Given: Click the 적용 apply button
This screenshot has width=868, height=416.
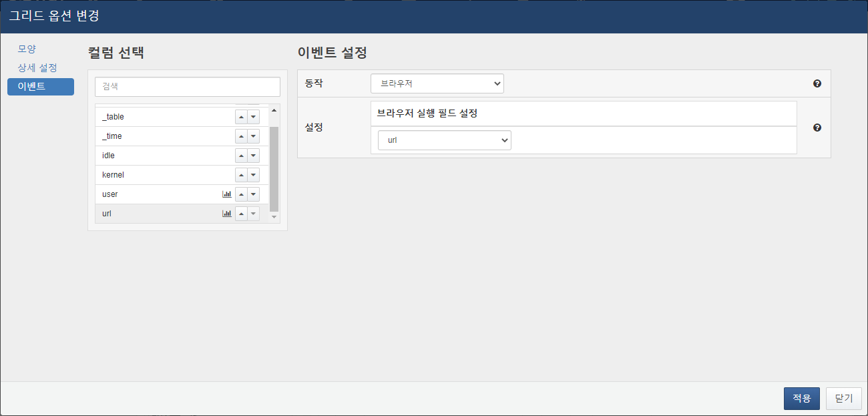Looking at the screenshot, I should [802, 399].
